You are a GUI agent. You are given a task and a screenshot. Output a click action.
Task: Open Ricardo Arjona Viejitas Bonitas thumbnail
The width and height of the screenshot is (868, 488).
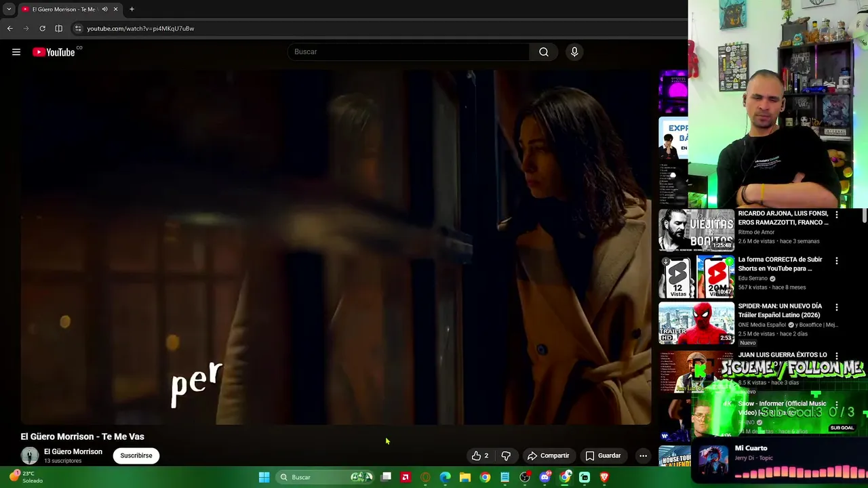[x=696, y=230]
